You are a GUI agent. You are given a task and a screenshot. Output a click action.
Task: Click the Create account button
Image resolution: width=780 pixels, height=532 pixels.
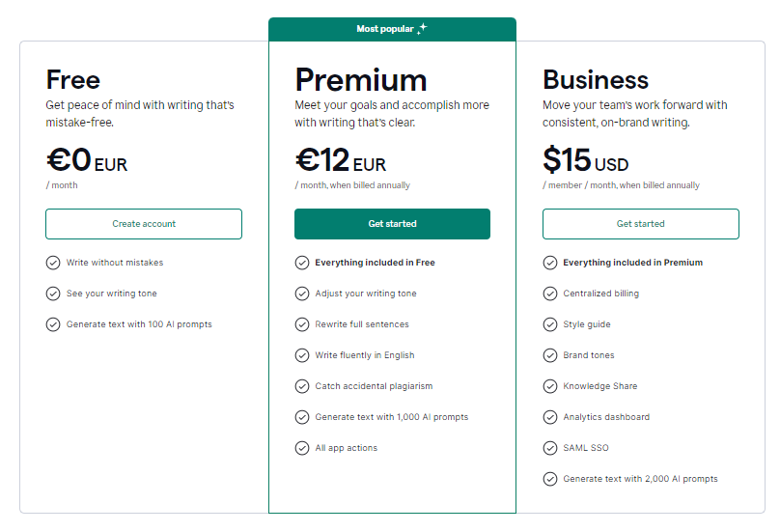click(144, 224)
